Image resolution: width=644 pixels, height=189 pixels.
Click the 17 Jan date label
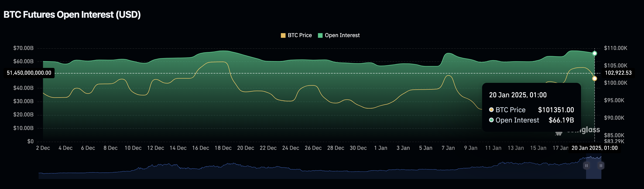[560, 148]
